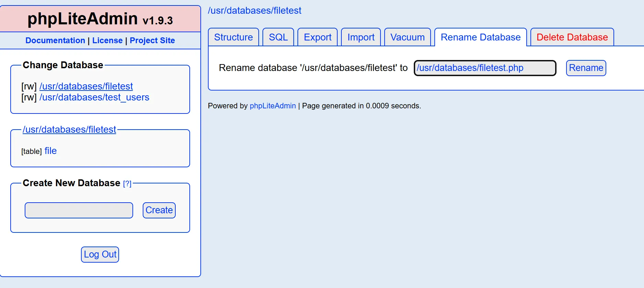This screenshot has height=288, width=644.
Task: Open the Export tab
Action: (317, 37)
